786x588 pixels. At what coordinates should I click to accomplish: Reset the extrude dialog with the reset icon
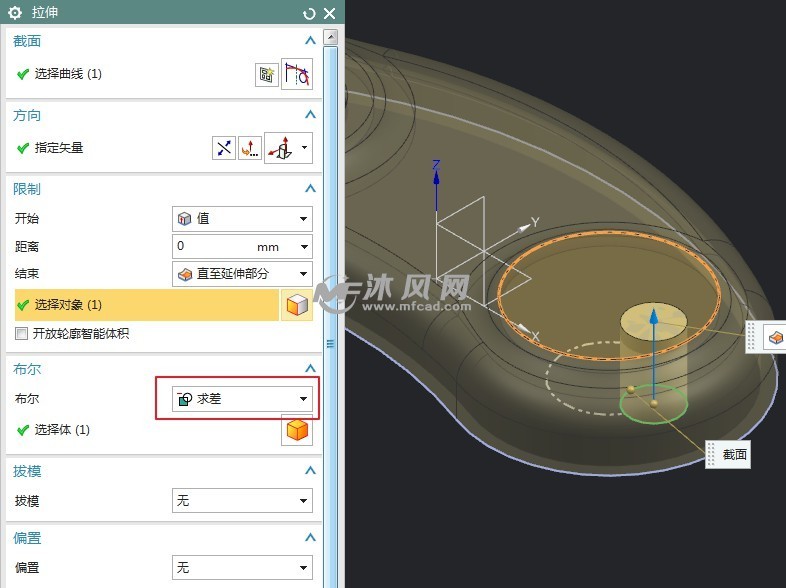click(x=309, y=14)
